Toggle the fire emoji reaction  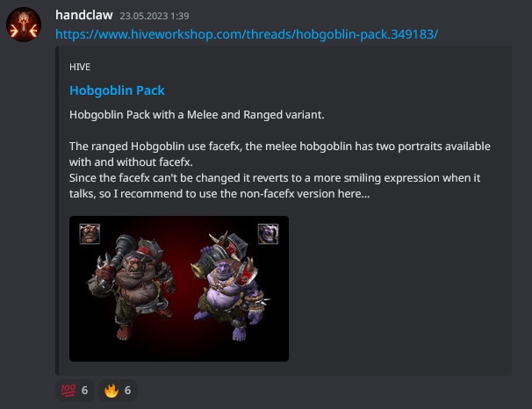click(x=118, y=391)
